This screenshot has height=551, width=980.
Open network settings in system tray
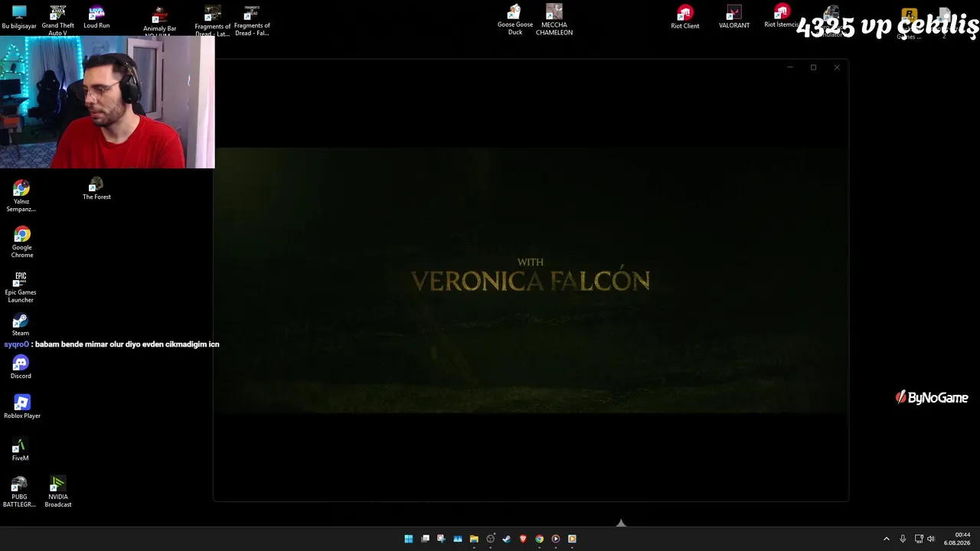(919, 539)
